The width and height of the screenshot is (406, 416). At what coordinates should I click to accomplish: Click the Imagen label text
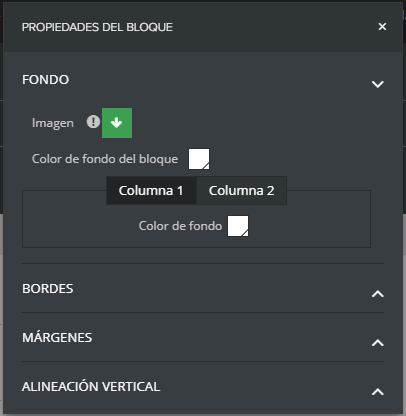point(53,123)
